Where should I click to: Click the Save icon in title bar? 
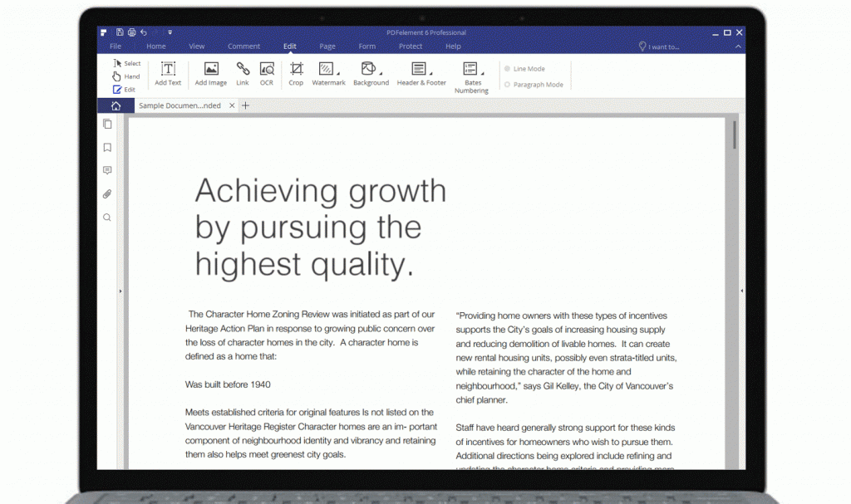[x=120, y=32]
